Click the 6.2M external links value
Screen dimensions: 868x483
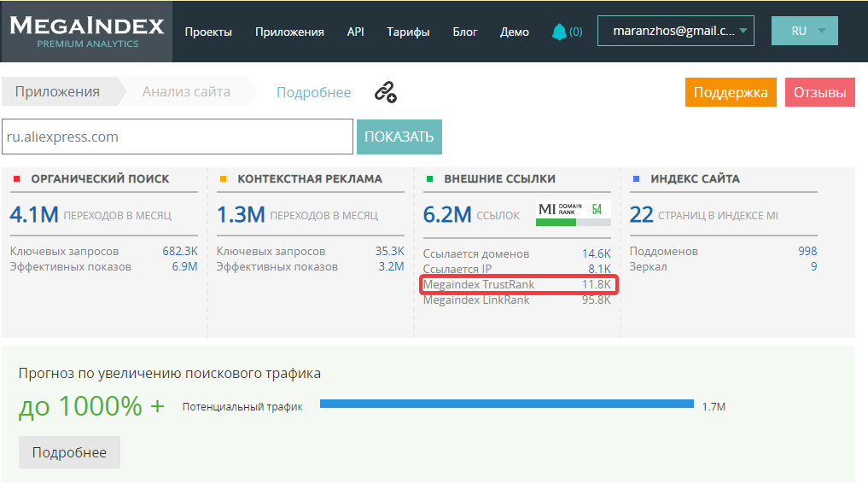447,215
